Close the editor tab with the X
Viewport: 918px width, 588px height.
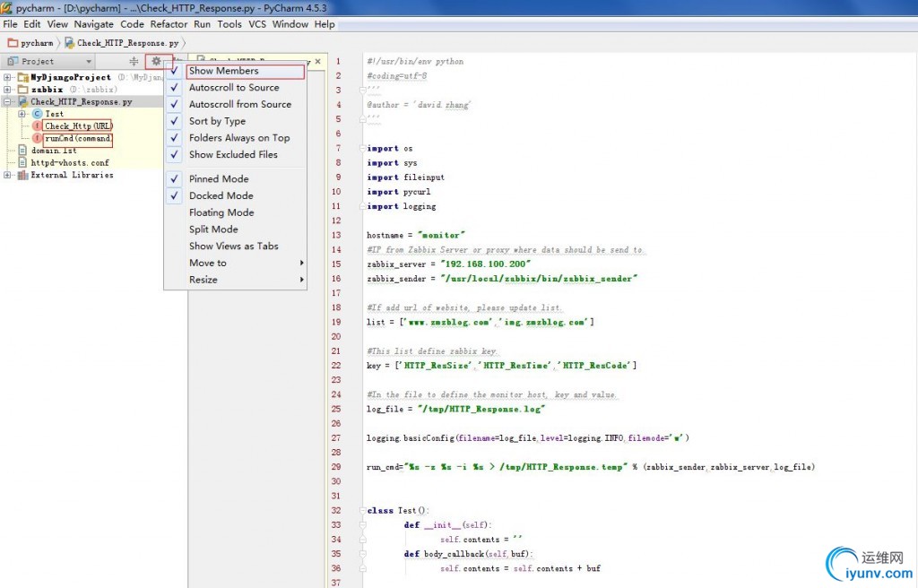coord(318,61)
